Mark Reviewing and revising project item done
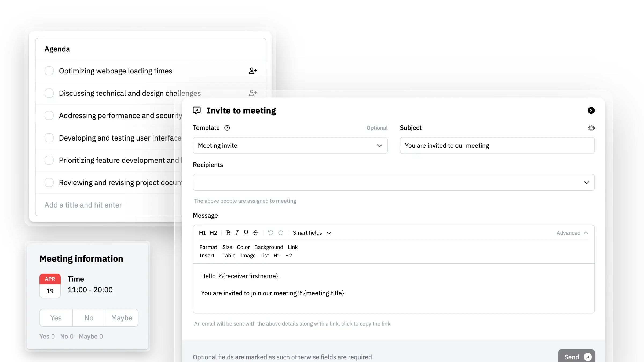The width and height of the screenshot is (644, 362). 49,182
